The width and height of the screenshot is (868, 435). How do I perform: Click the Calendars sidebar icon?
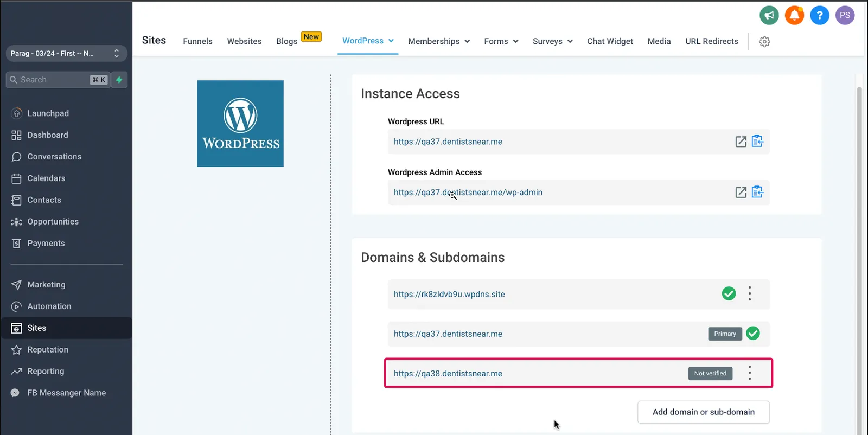(x=16, y=178)
